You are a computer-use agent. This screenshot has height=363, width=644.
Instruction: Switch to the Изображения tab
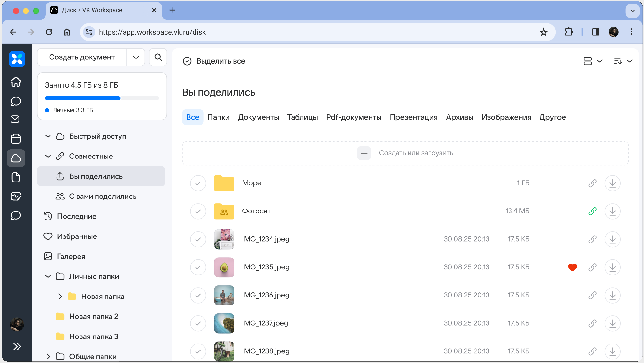pyautogui.click(x=506, y=117)
